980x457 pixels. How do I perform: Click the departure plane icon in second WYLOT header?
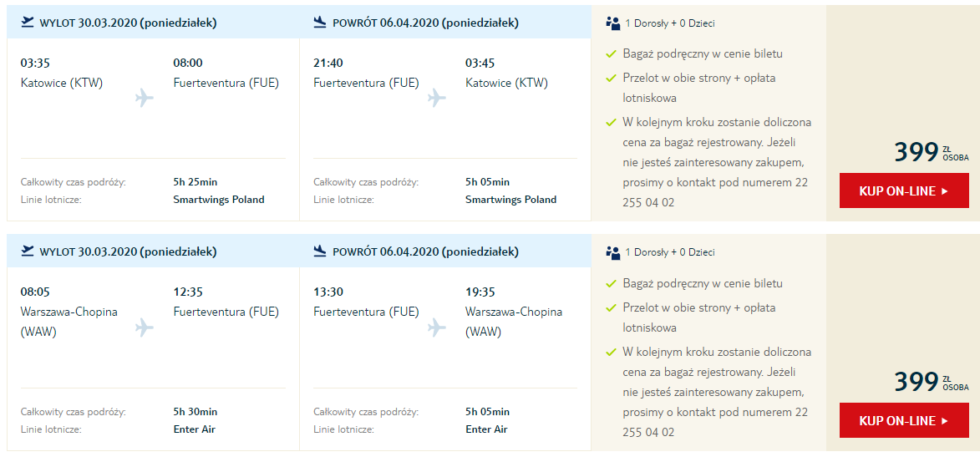27,251
